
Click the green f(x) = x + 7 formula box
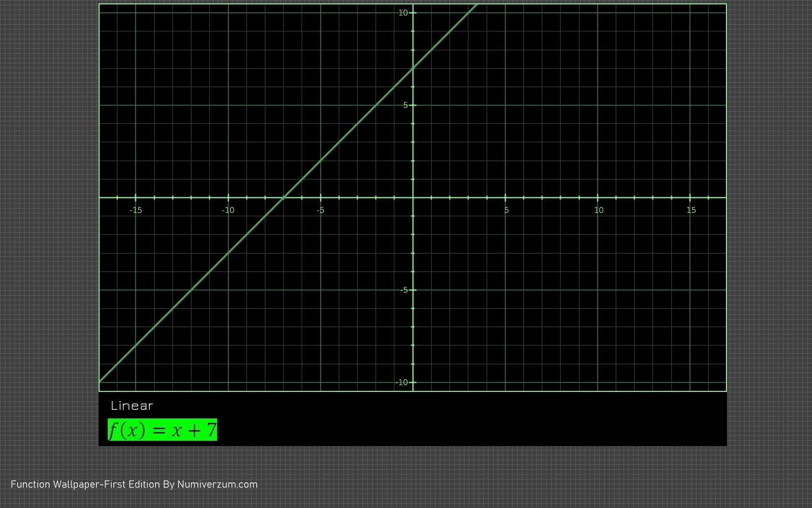[x=162, y=430]
